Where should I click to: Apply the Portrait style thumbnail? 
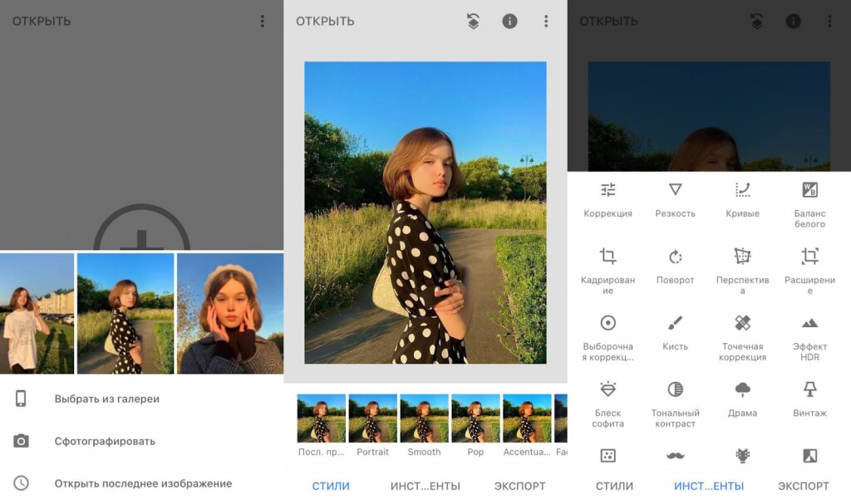pos(372,419)
